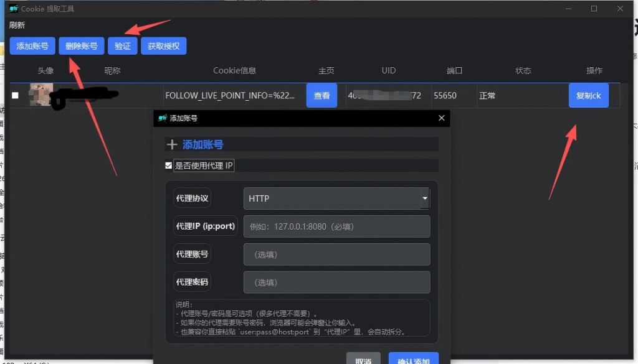Click the 添加账号 button in the toolbar
This screenshot has height=364, width=638.
32,45
